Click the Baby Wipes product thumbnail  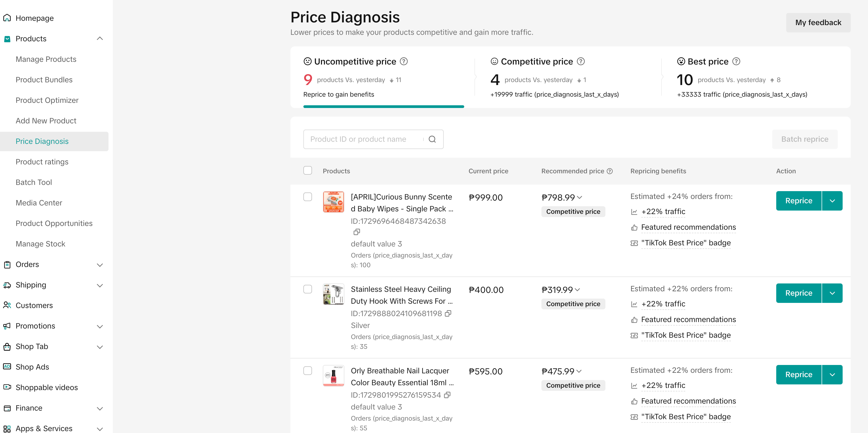point(333,202)
